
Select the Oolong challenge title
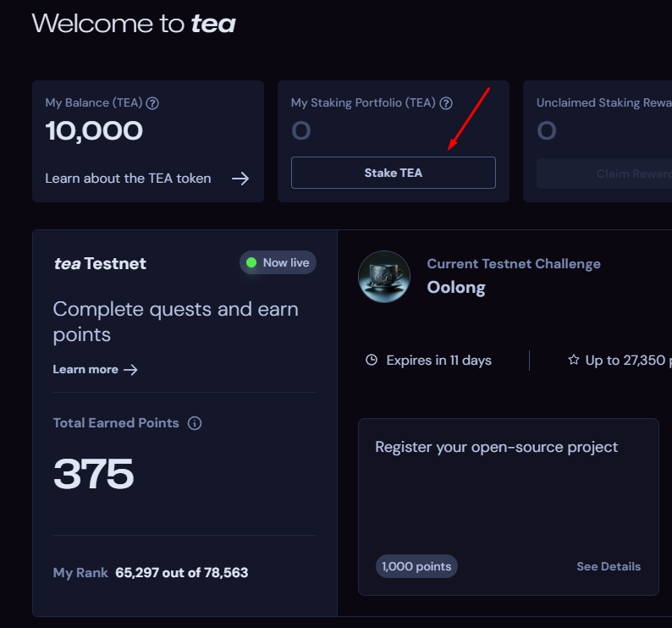pyautogui.click(x=456, y=288)
